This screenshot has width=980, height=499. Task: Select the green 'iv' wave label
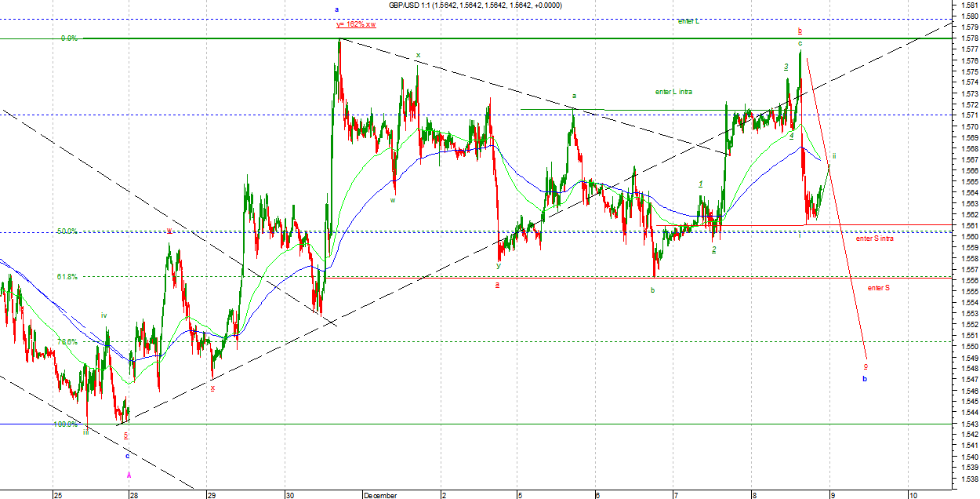click(103, 315)
